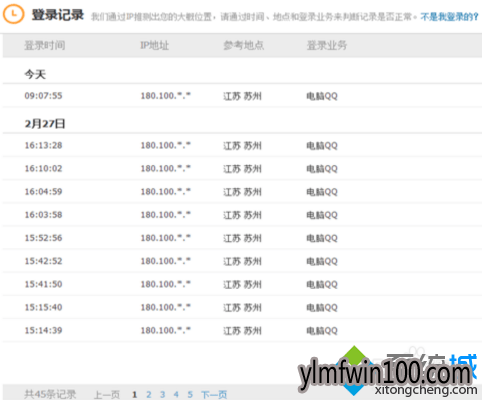Select login time 09:07:55
This screenshot has height=400, width=482.
(x=43, y=96)
